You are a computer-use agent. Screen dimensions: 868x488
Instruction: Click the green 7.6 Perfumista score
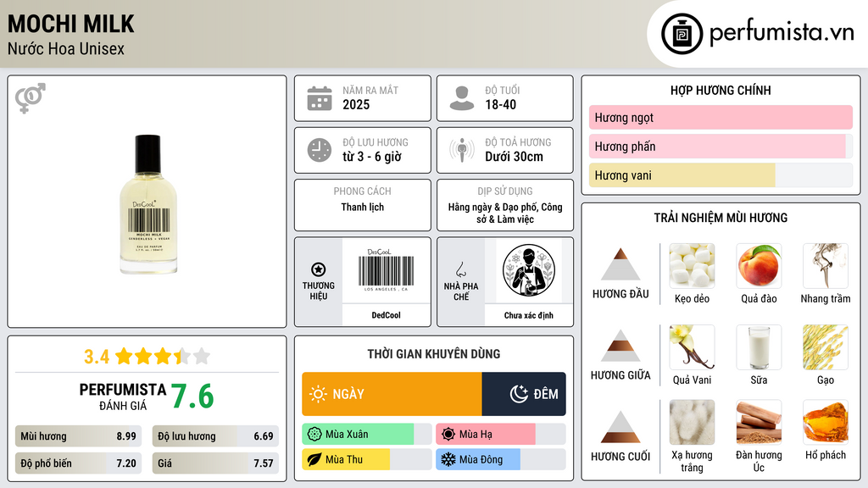coord(192,396)
